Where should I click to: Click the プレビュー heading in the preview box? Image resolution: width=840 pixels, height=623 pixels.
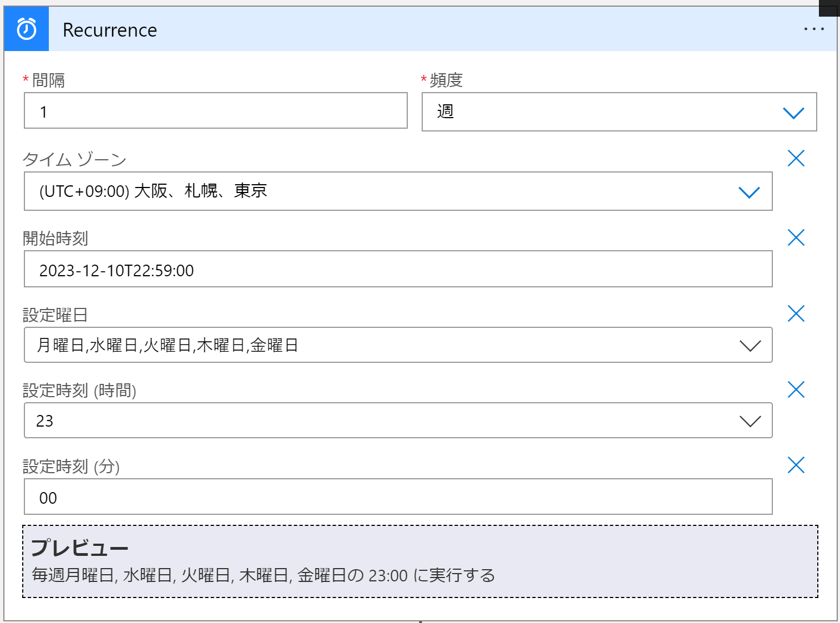tap(80, 548)
